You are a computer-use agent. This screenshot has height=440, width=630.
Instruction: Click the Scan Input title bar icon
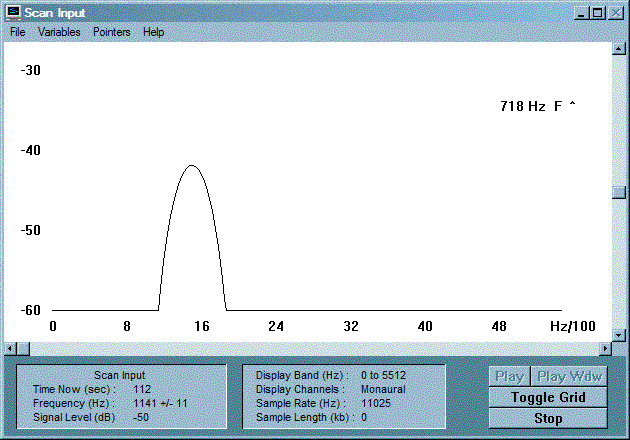coord(13,13)
